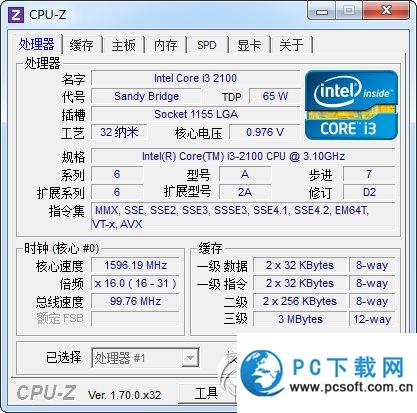Click the Intel Core i3 logo badge
This screenshot has width=417, height=413.
click(x=352, y=105)
